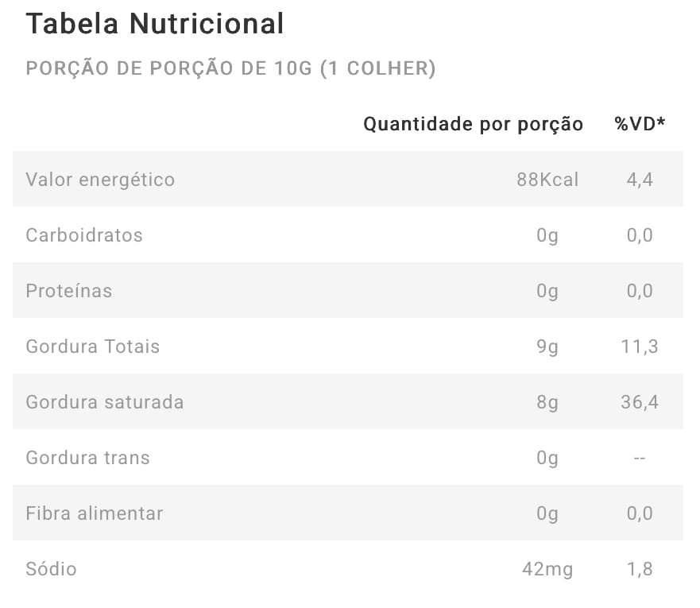Select the Fibra alimentar row label

click(x=95, y=513)
